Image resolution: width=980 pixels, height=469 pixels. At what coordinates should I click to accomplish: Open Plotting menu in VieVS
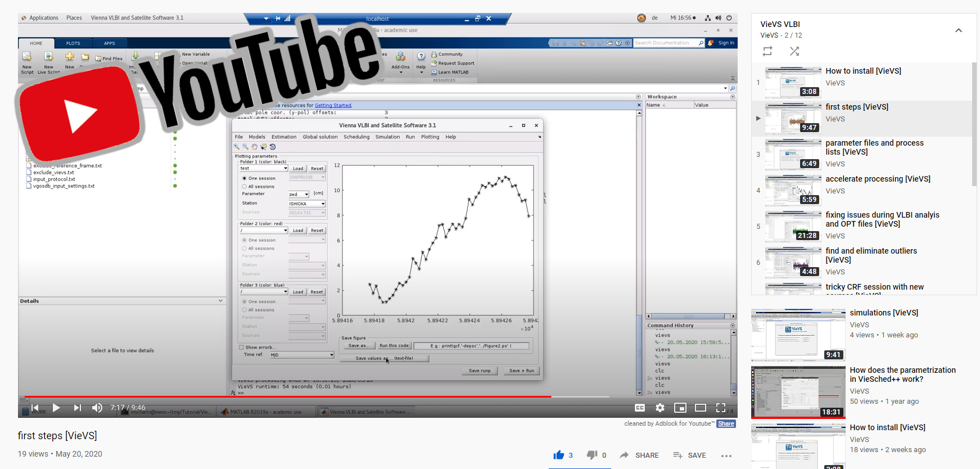[430, 137]
